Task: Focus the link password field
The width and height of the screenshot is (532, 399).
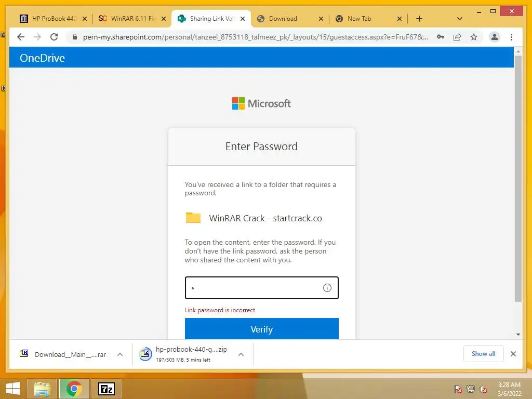Action: pyautogui.click(x=262, y=288)
